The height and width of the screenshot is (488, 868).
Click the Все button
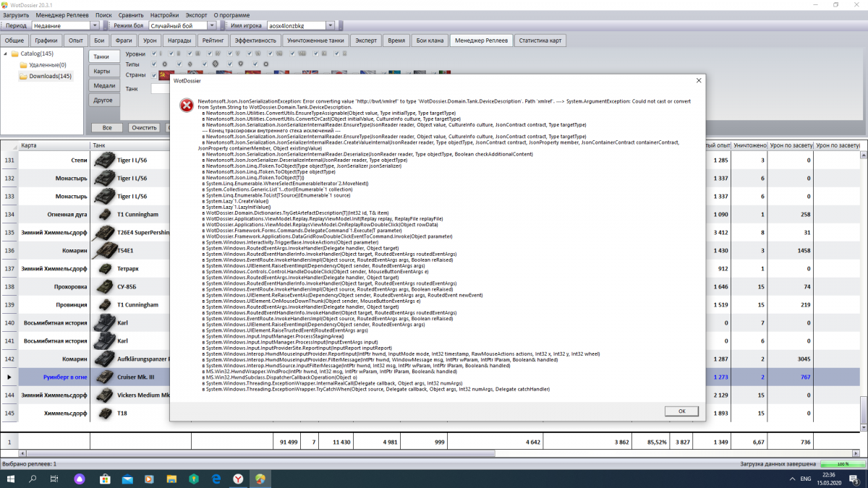pyautogui.click(x=106, y=127)
